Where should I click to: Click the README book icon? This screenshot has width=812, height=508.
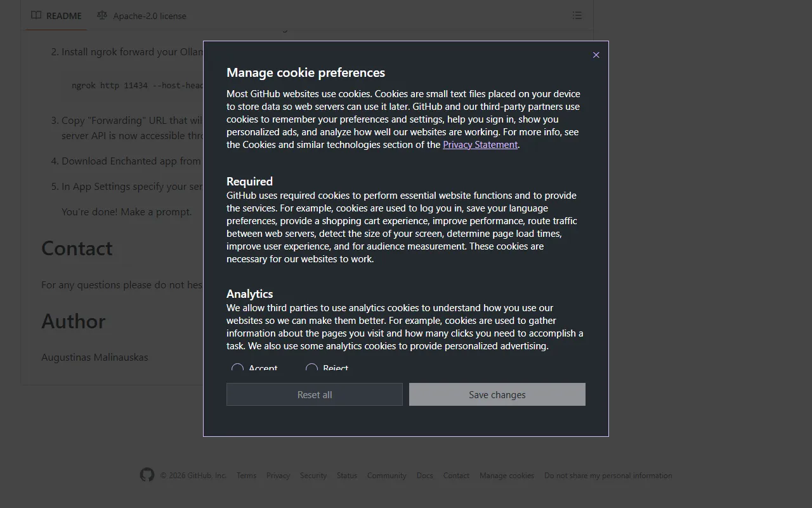[37, 15]
